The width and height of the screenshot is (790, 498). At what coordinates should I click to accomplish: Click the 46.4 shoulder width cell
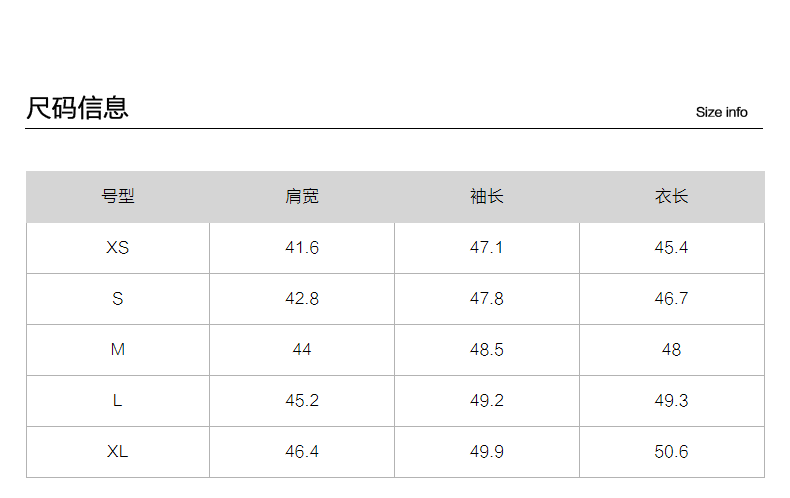click(302, 451)
